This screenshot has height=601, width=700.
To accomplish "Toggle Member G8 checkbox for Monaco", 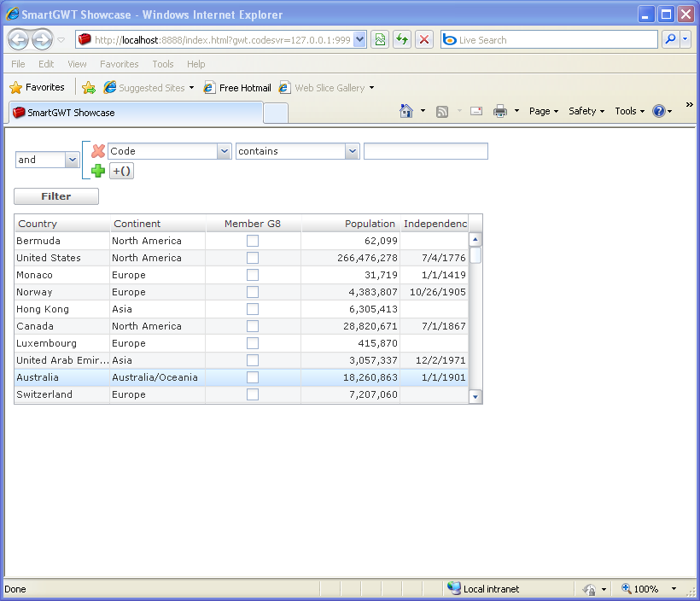I will pos(253,275).
